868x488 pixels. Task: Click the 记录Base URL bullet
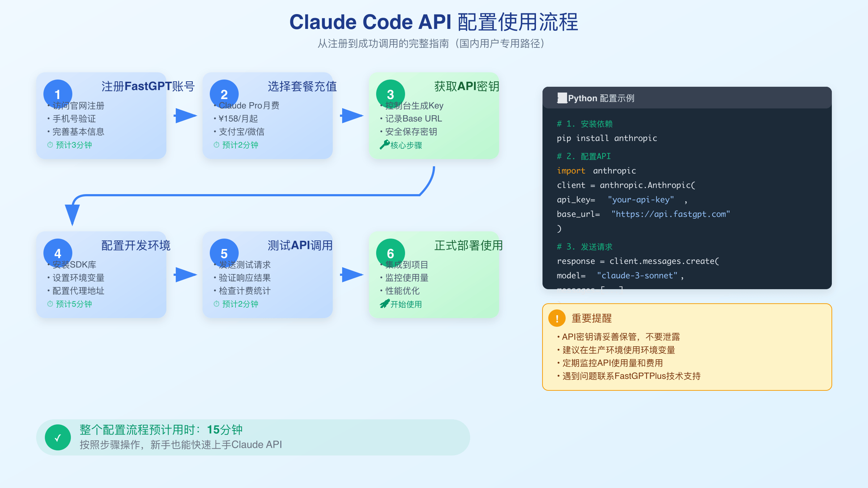pos(411,119)
